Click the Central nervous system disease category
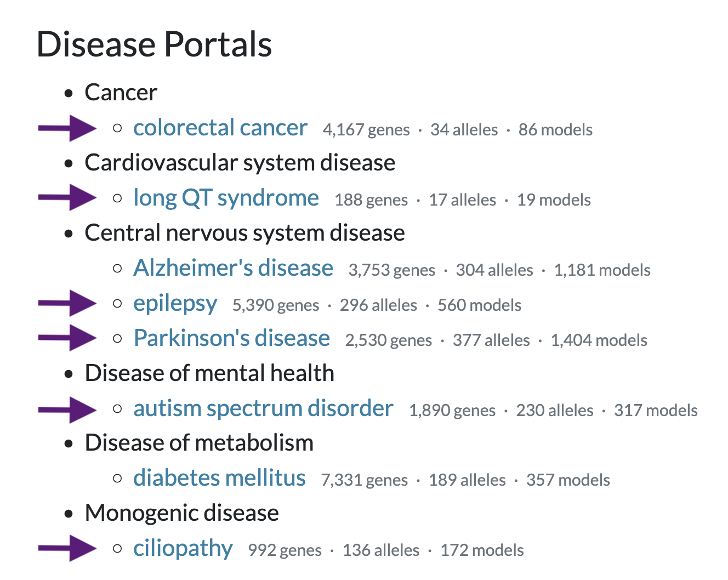The height and width of the screenshot is (580, 728). tap(244, 233)
